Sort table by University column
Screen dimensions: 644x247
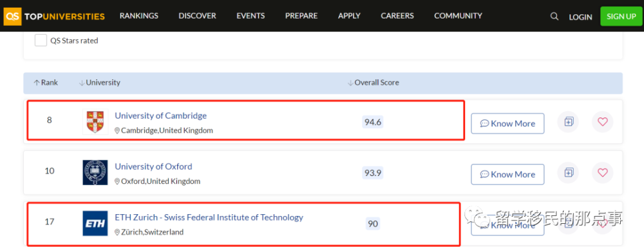point(99,83)
